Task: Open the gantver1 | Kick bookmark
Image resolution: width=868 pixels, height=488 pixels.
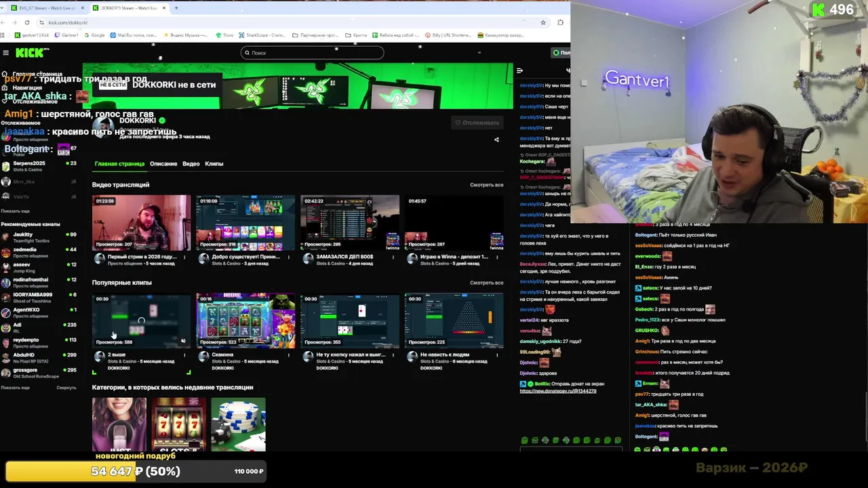Action: pos(32,35)
